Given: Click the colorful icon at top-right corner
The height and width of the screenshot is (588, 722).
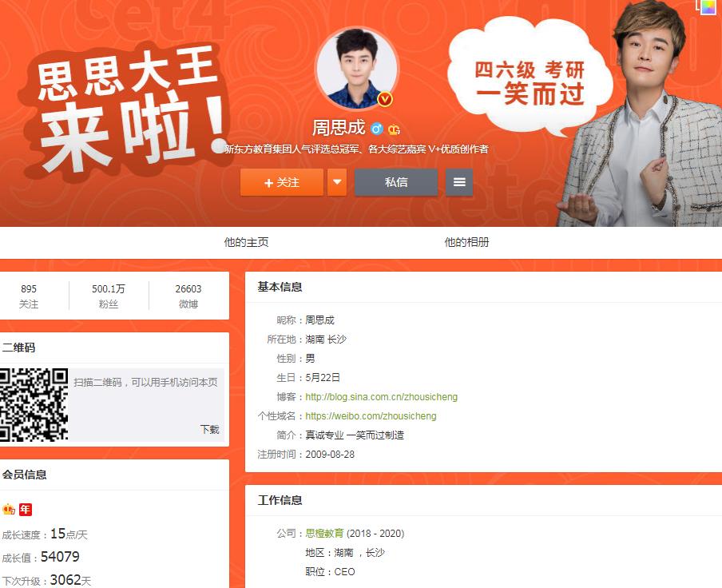Looking at the screenshot, I should coord(708,7).
